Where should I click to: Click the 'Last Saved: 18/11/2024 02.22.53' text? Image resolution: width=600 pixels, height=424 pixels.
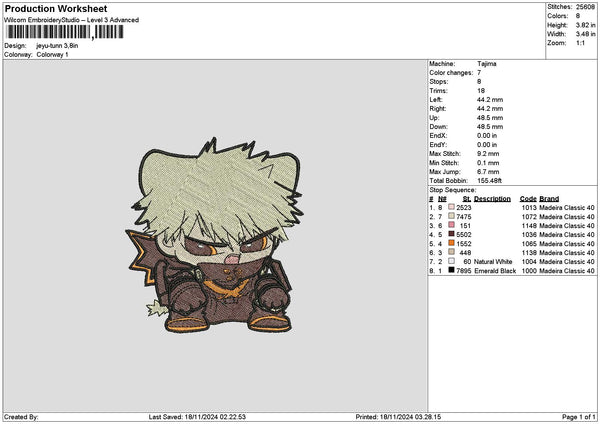point(197,417)
